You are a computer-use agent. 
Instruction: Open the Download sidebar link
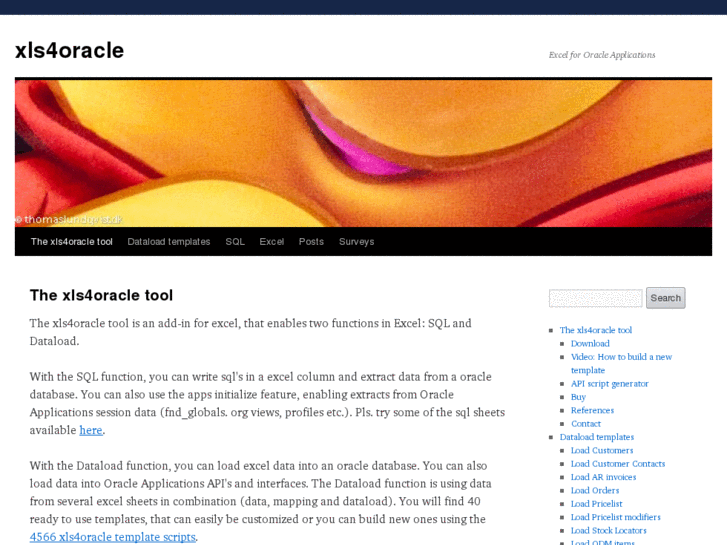click(590, 343)
